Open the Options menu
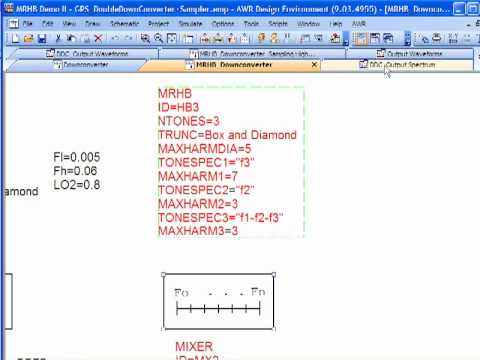Image resolution: width=480 pixels, height=360 pixels. pyautogui.click(x=223, y=24)
